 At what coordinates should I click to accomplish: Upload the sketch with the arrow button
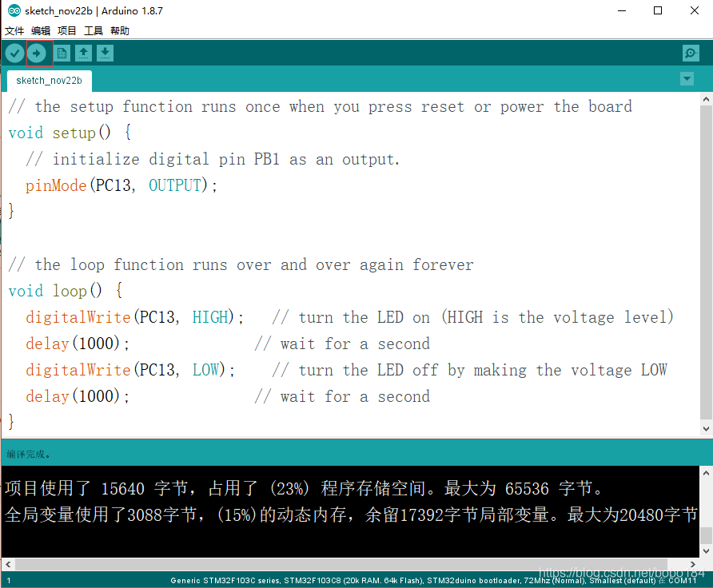click(x=37, y=54)
